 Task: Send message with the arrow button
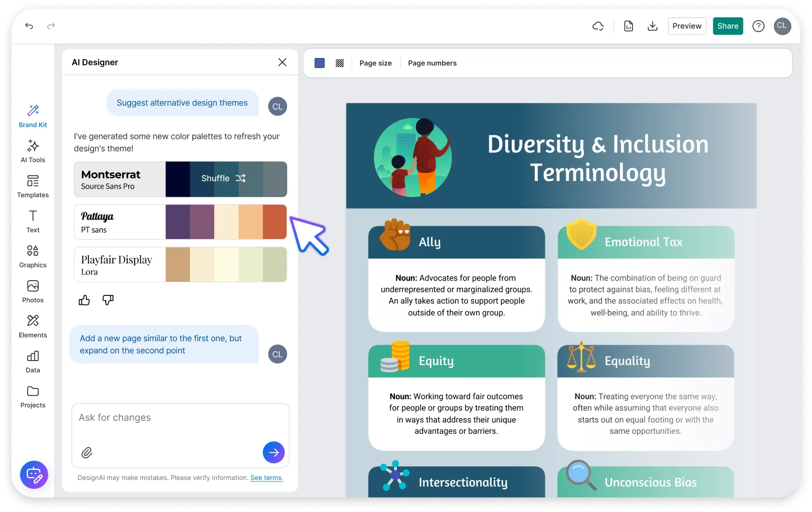click(274, 453)
